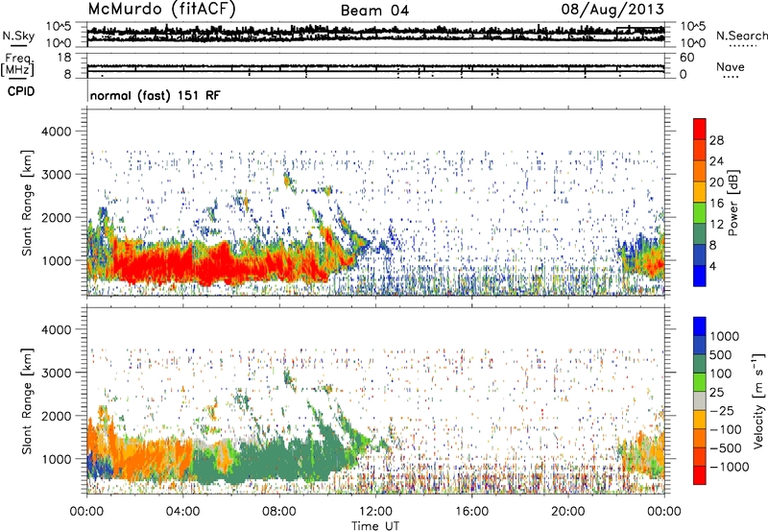Pick the light green 12–16 dB segment
768x532 pixels.
point(700,213)
